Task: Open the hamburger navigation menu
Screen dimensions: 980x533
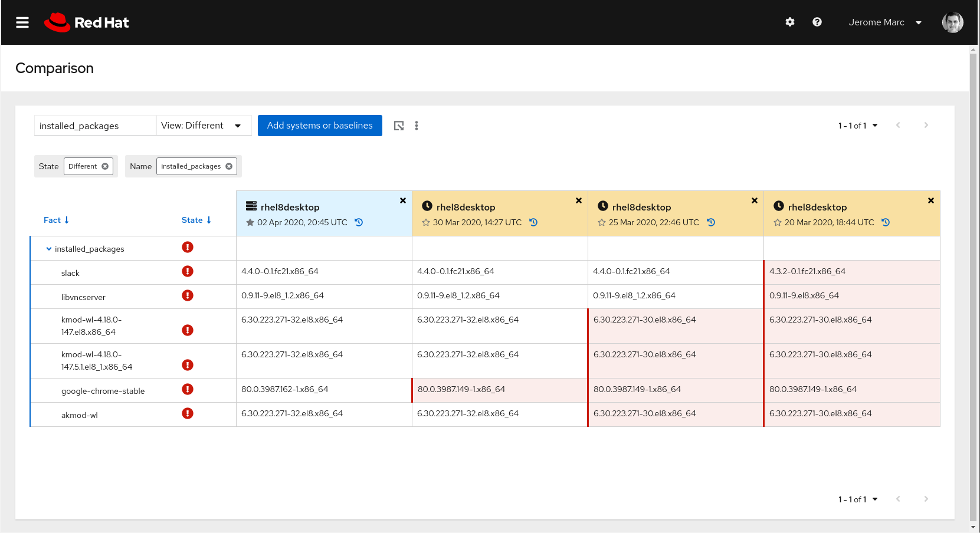Action: pos(22,22)
